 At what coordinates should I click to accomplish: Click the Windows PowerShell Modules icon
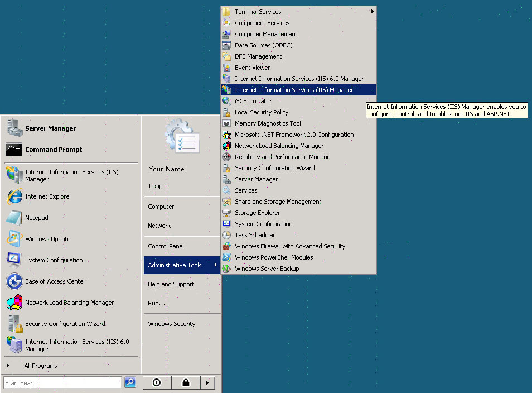click(x=226, y=257)
